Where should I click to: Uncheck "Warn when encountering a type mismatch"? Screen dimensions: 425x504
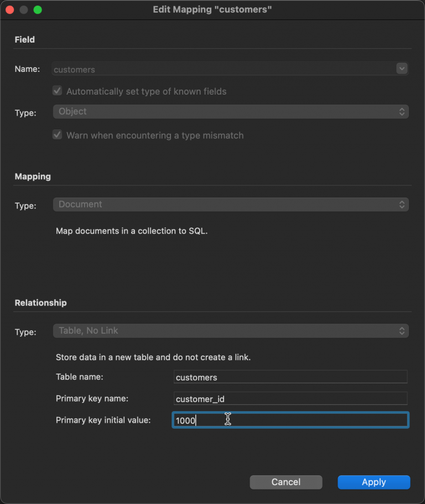tap(57, 135)
